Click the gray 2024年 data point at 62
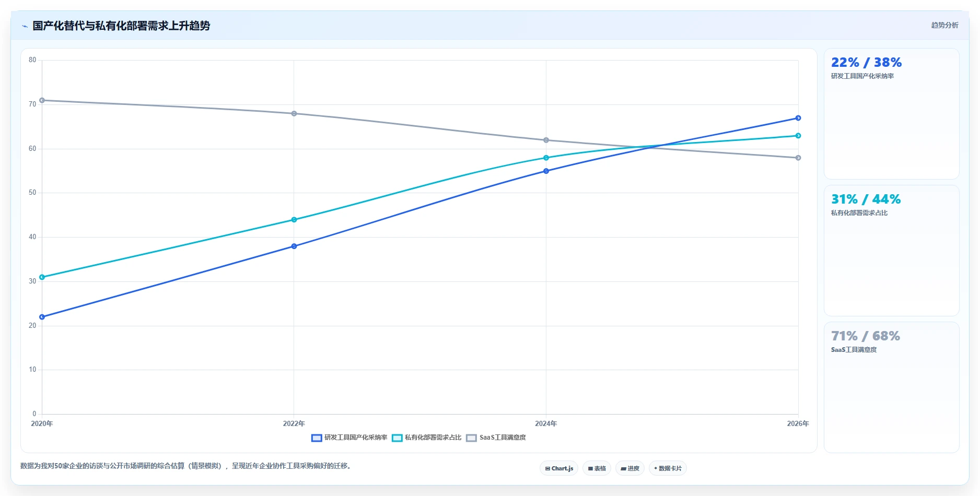Screen dimensions: 980x496 (546, 140)
